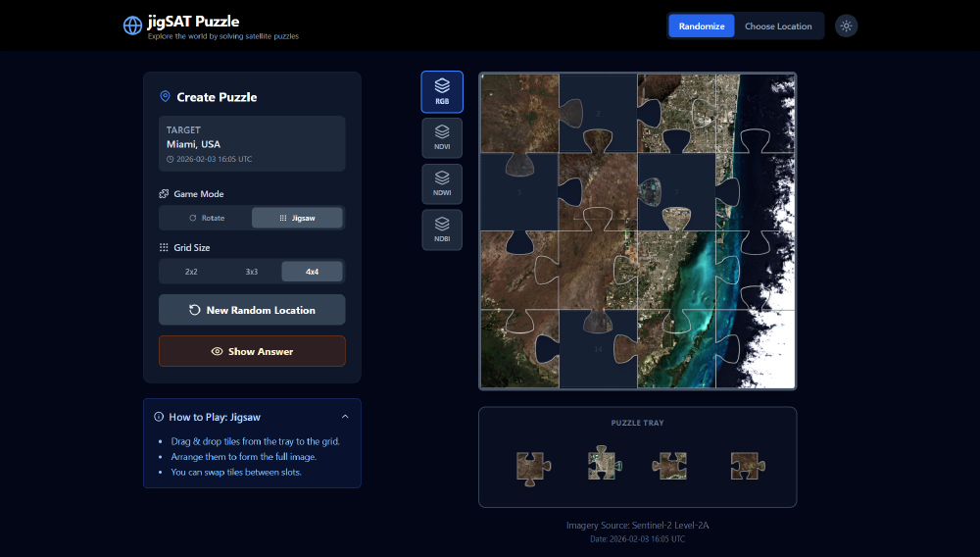
Task: Click 'You can swap tiles between slots' text
Action: point(236,472)
